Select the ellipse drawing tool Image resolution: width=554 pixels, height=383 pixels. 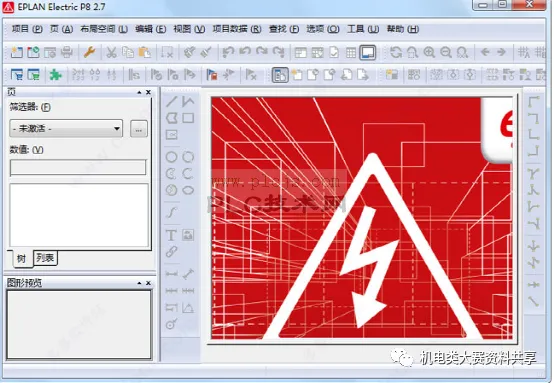(188, 190)
